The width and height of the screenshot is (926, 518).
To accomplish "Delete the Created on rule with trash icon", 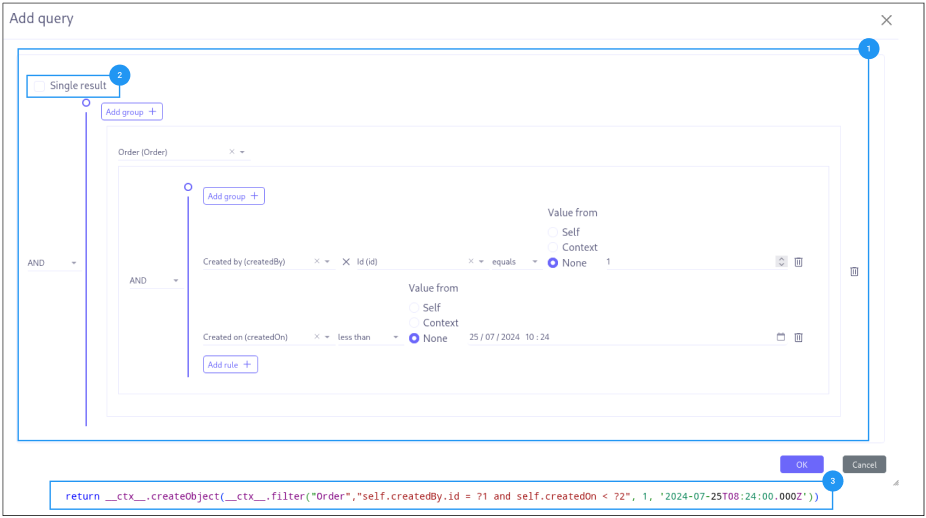I will [798, 337].
